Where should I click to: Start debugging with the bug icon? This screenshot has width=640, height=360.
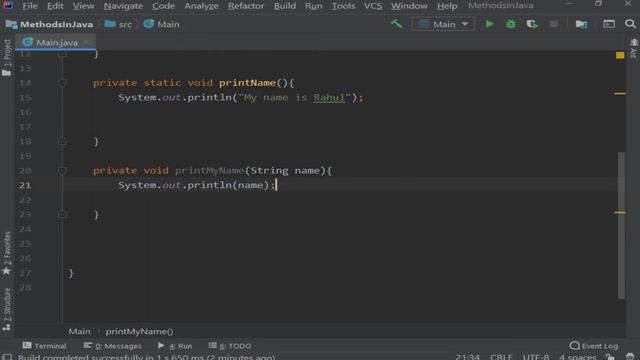tap(511, 24)
